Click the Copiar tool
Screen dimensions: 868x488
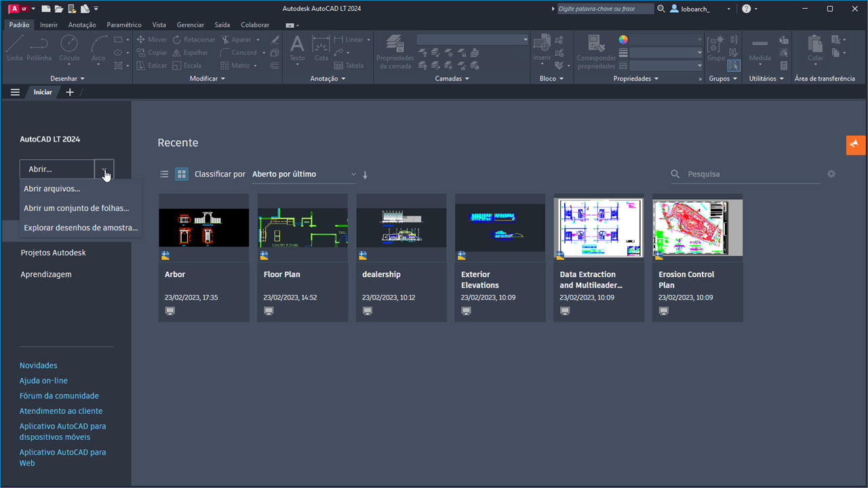tap(152, 52)
